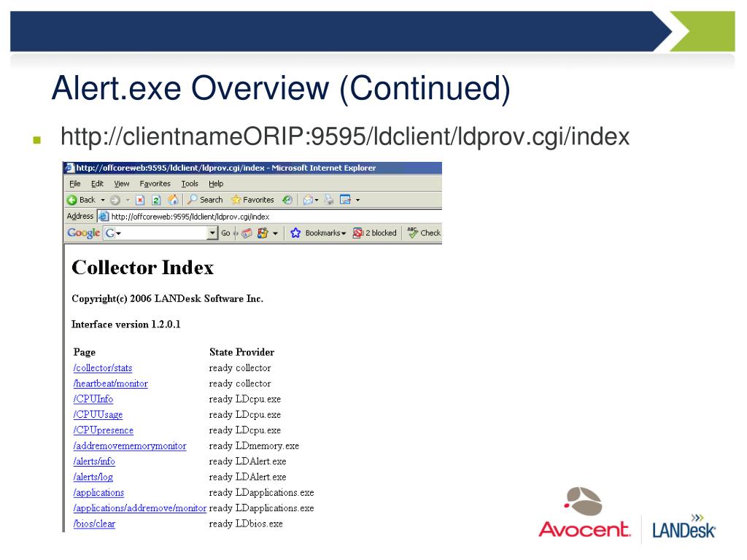Open the Help menu
Image resolution: width=747 pixels, height=560 pixels.
[216, 184]
